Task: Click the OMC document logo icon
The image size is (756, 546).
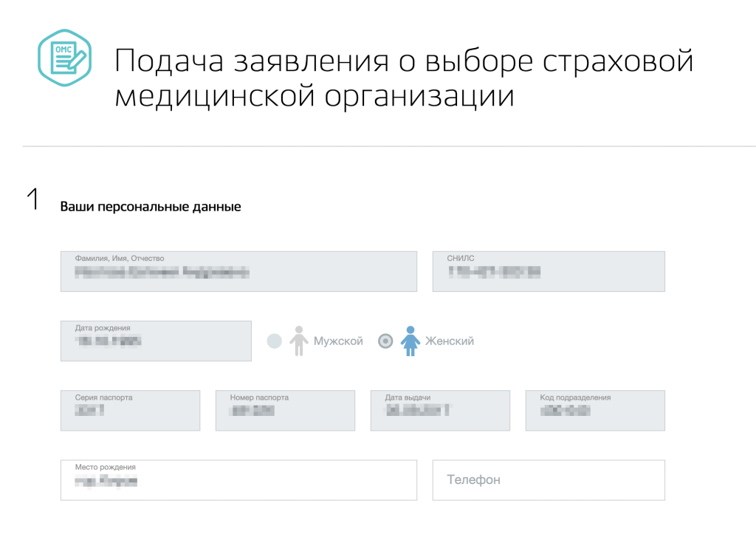Action: (64, 58)
